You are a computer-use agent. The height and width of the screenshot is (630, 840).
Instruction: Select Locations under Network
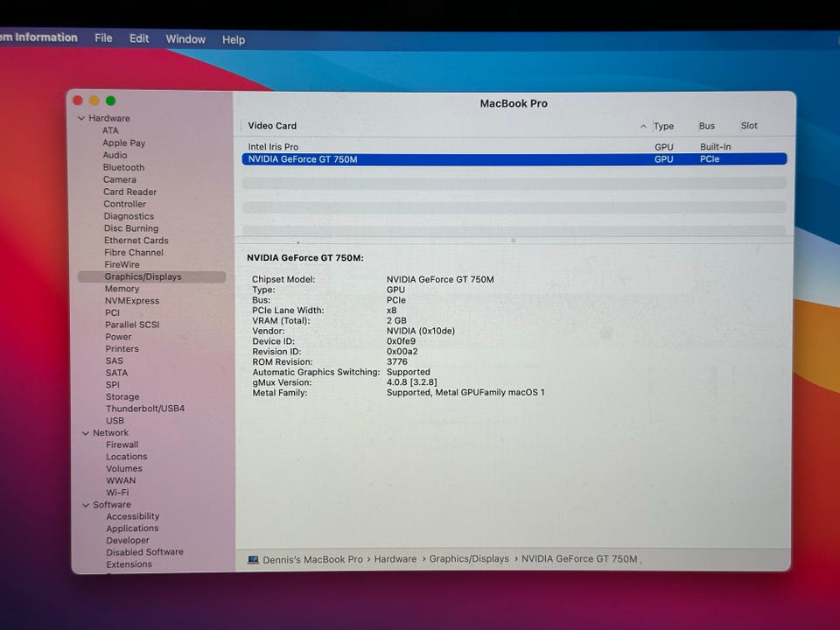pyautogui.click(x=126, y=457)
